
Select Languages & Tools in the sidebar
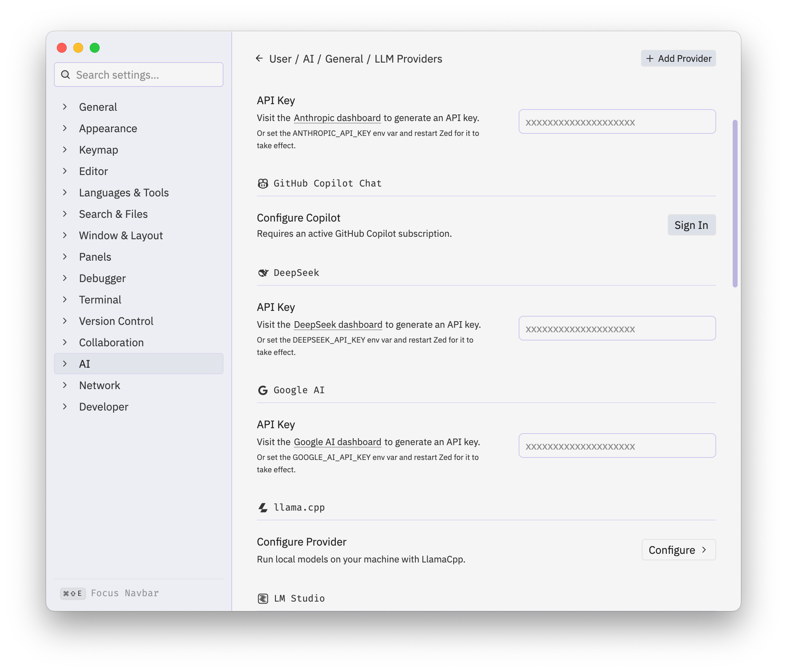coord(139,192)
